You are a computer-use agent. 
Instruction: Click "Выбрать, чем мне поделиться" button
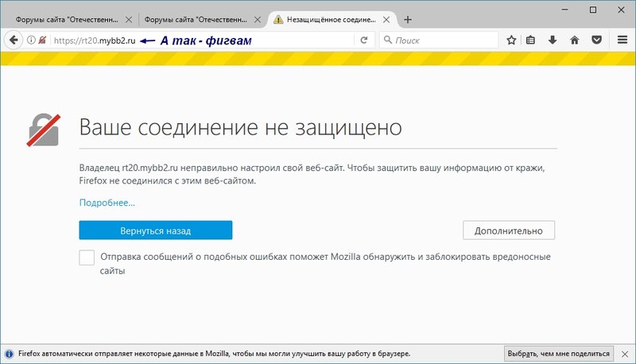click(x=559, y=354)
